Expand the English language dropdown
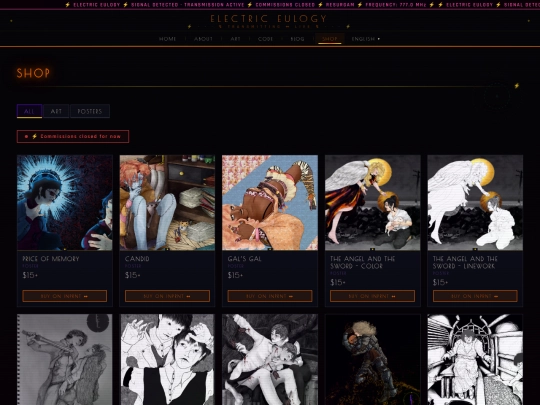Viewport: 540px width, 405px height. (x=365, y=39)
